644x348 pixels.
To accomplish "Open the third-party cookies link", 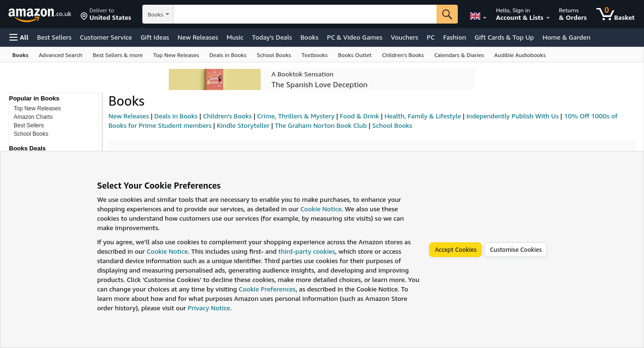I will pos(306,251).
